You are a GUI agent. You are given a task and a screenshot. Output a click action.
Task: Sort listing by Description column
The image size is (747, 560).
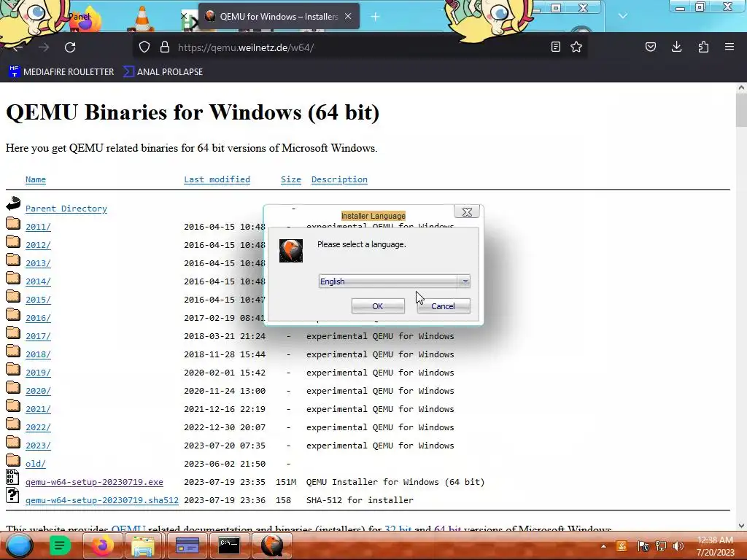click(339, 179)
